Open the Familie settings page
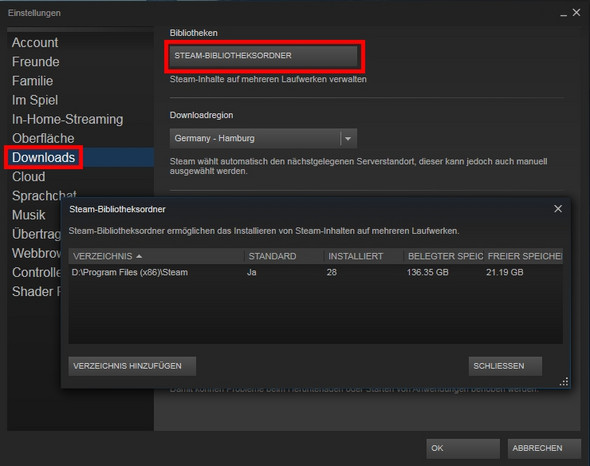This screenshot has width=590, height=466. click(x=32, y=81)
